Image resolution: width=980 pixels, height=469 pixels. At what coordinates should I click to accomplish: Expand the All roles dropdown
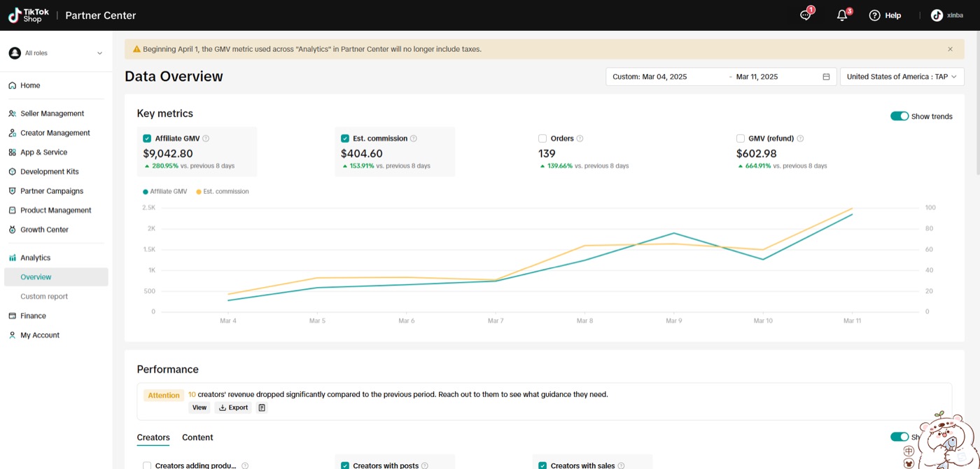[56, 53]
